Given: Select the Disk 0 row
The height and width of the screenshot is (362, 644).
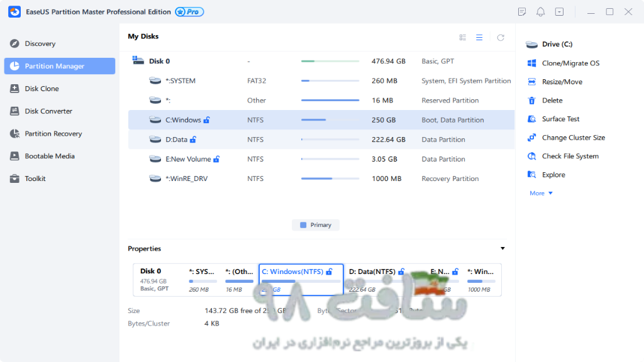Looking at the screenshot, I should click(x=321, y=61).
